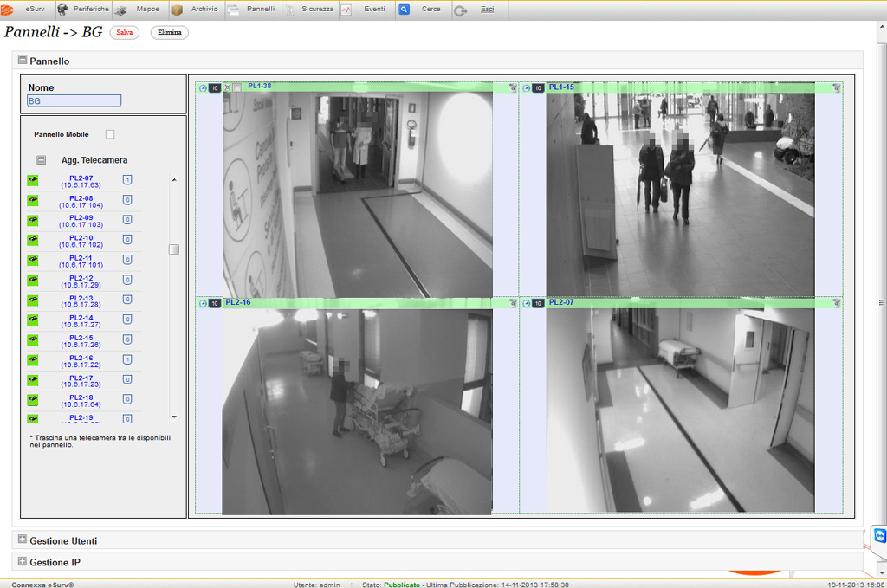This screenshot has height=588, width=887.
Task: Collapse the Agg. Telecamera section
Action: coord(41,160)
